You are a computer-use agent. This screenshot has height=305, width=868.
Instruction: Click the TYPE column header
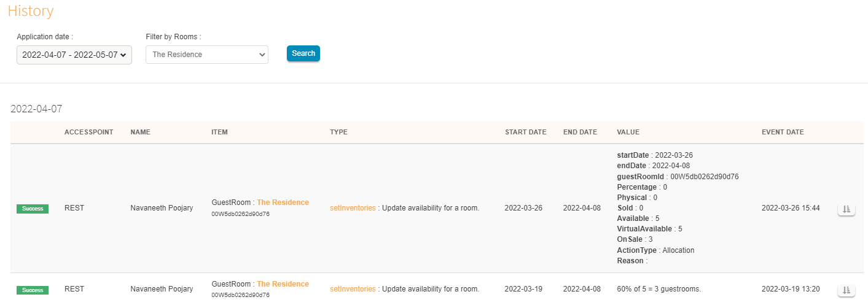coord(338,133)
